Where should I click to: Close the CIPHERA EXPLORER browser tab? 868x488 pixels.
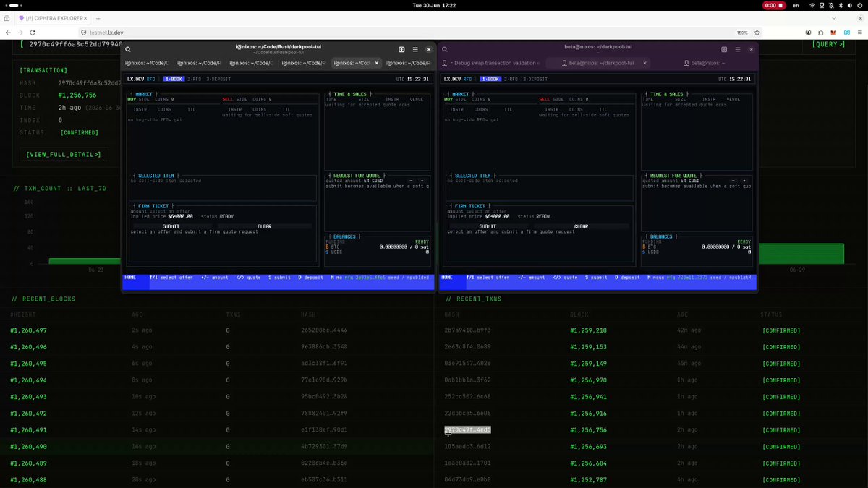tap(85, 17)
